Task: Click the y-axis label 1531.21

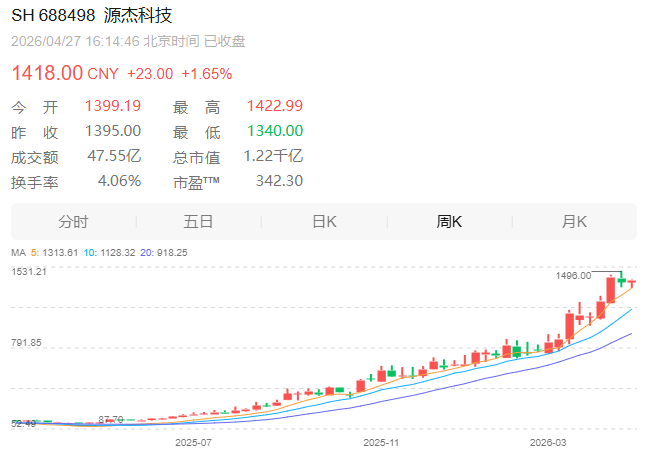Action: click(x=29, y=272)
